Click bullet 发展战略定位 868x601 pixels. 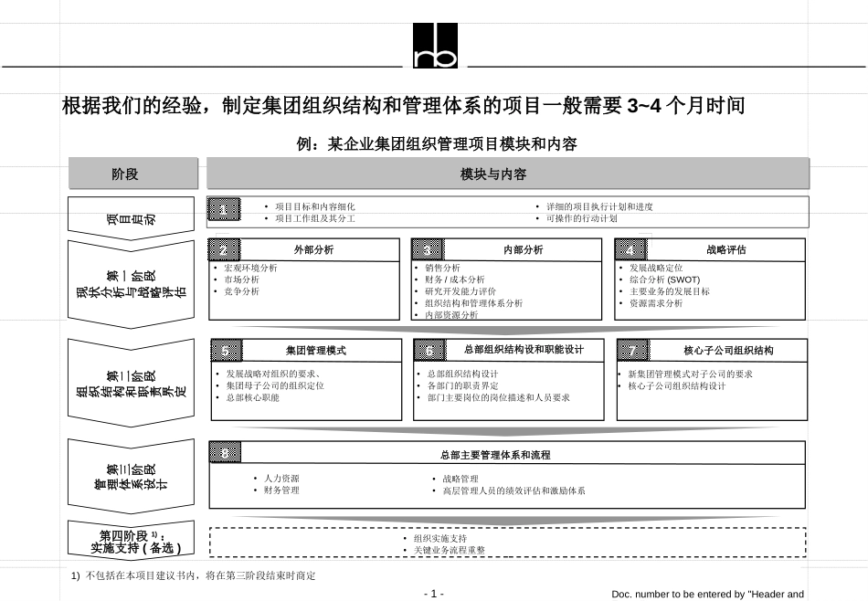[656, 268]
